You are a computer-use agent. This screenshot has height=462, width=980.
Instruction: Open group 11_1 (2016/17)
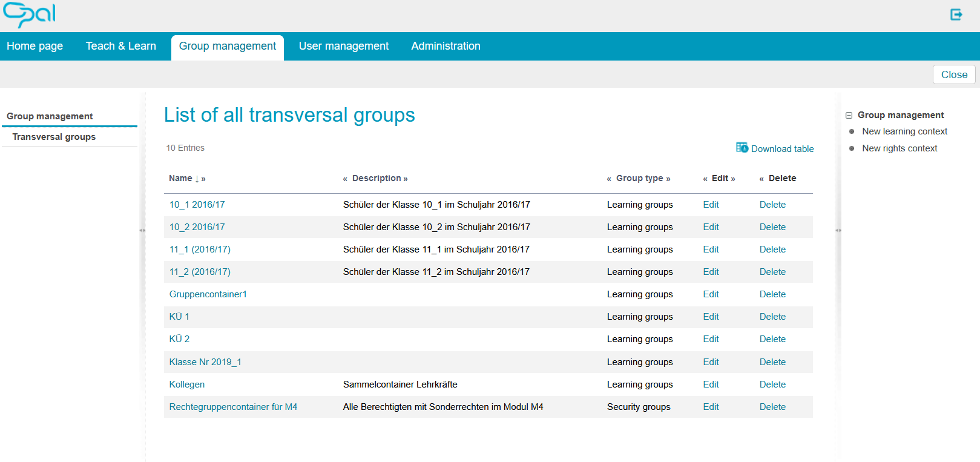tap(200, 249)
